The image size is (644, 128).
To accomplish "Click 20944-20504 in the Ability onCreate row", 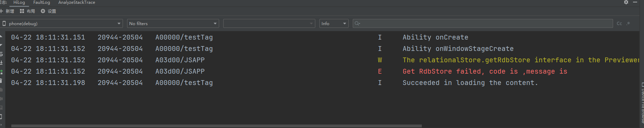I will pyautogui.click(x=120, y=37).
